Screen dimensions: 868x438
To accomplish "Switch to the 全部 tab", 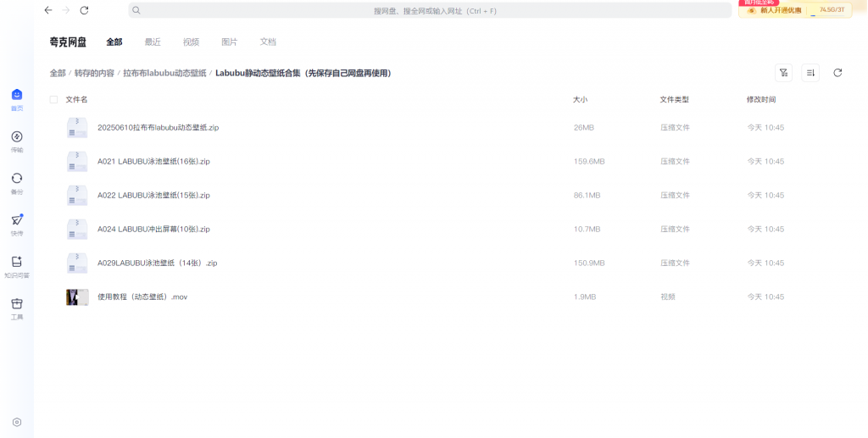I will (114, 42).
